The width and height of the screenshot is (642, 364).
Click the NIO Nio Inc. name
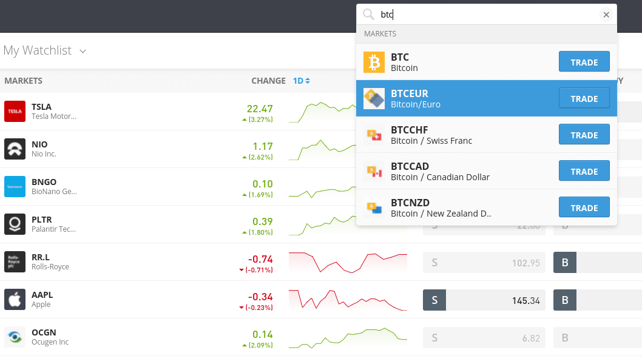[x=44, y=149]
